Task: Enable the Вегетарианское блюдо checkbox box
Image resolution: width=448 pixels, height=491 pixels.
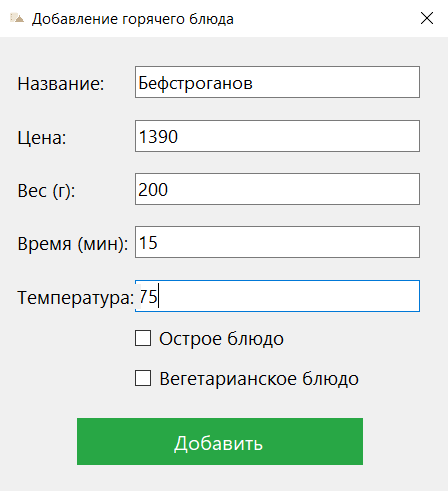Action: pos(143,378)
